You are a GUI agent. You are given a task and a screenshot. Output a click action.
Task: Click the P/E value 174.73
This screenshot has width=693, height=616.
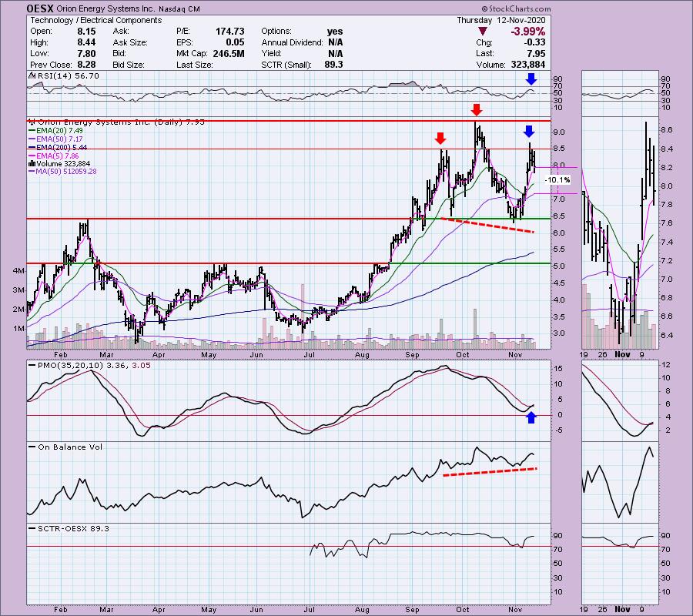pyautogui.click(x=229, y=32)
